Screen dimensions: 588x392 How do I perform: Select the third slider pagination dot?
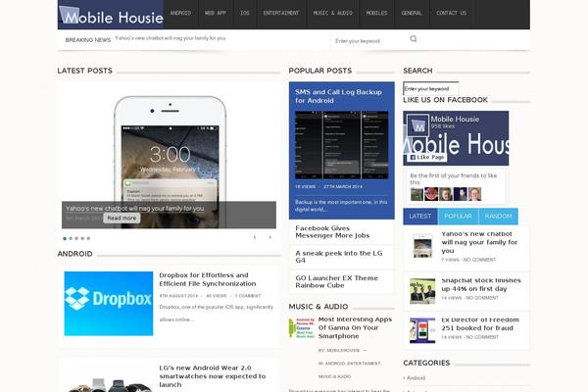pyautogui.click(x=76, y=238)
